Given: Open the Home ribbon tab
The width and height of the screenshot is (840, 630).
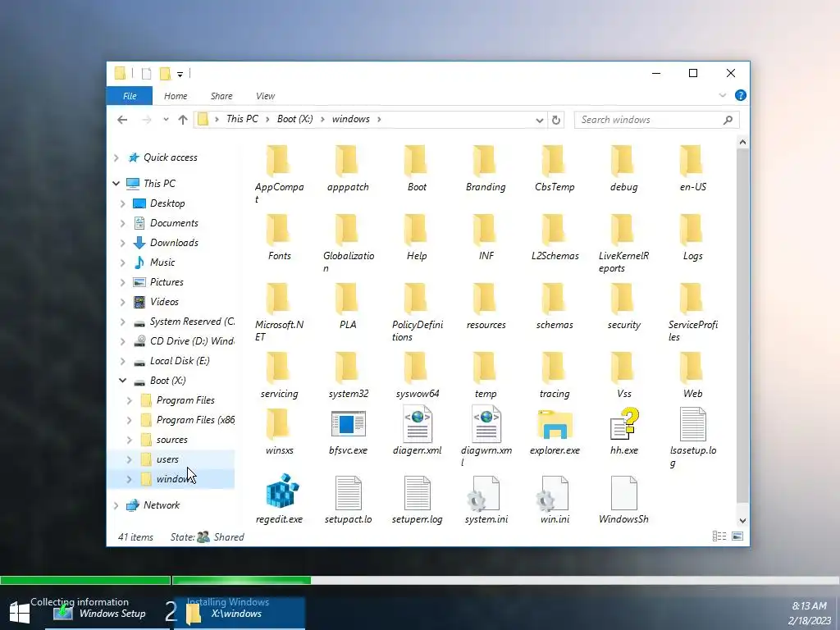Looking at the screenshot, I should click(176, 96).
